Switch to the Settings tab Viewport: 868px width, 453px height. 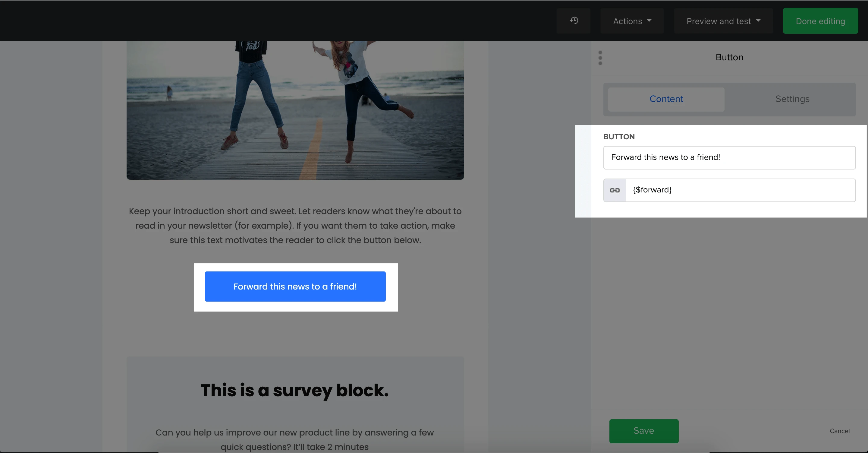tap(792, 99)
